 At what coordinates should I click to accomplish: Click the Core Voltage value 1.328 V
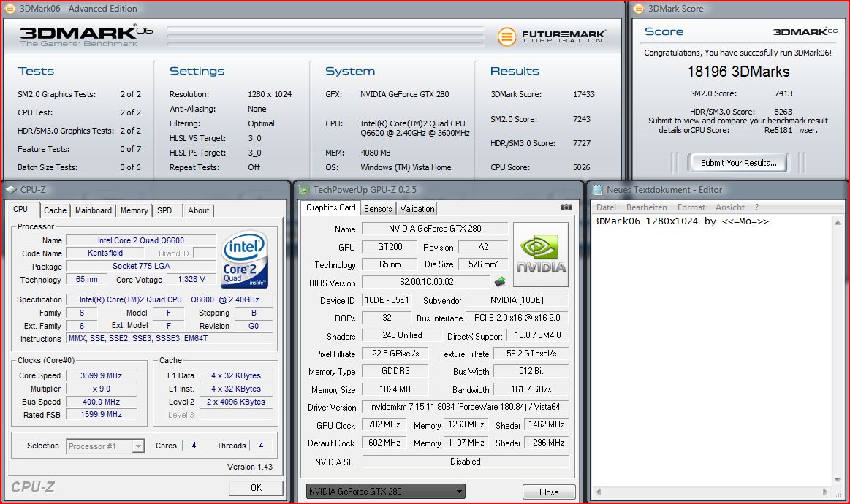point(191,279)
